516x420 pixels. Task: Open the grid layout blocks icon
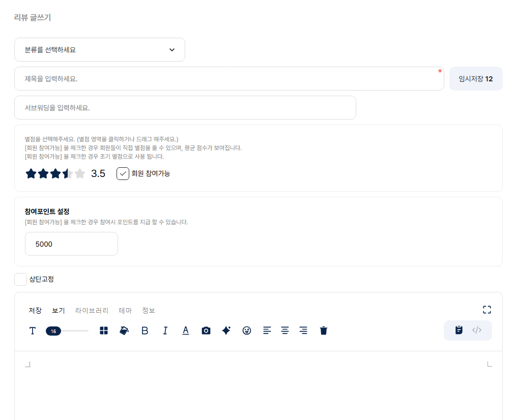[104, 331]
